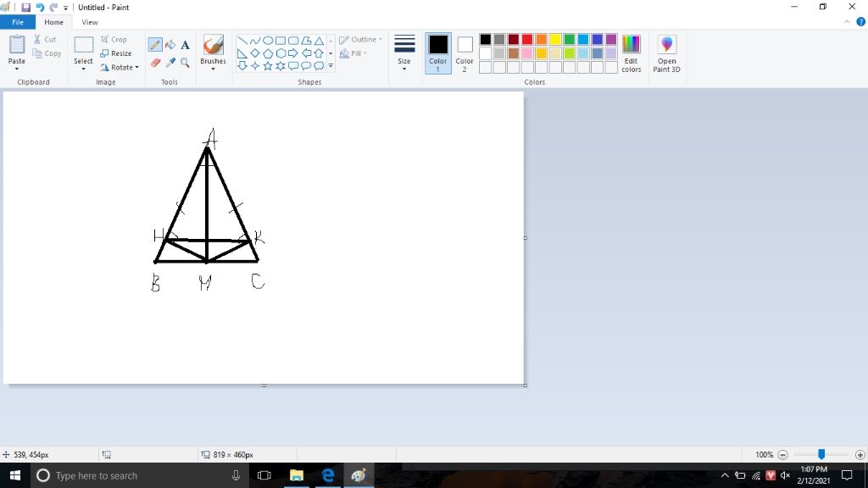Open the notification center icon
868x488 pixels.
point(847,475)
